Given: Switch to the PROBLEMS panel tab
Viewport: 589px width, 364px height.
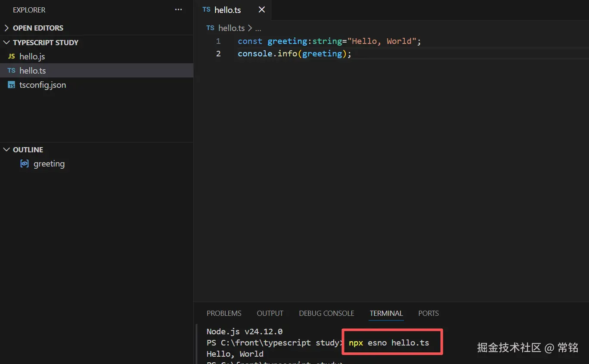Looking at the screenshot, I should tap(224, 313).
